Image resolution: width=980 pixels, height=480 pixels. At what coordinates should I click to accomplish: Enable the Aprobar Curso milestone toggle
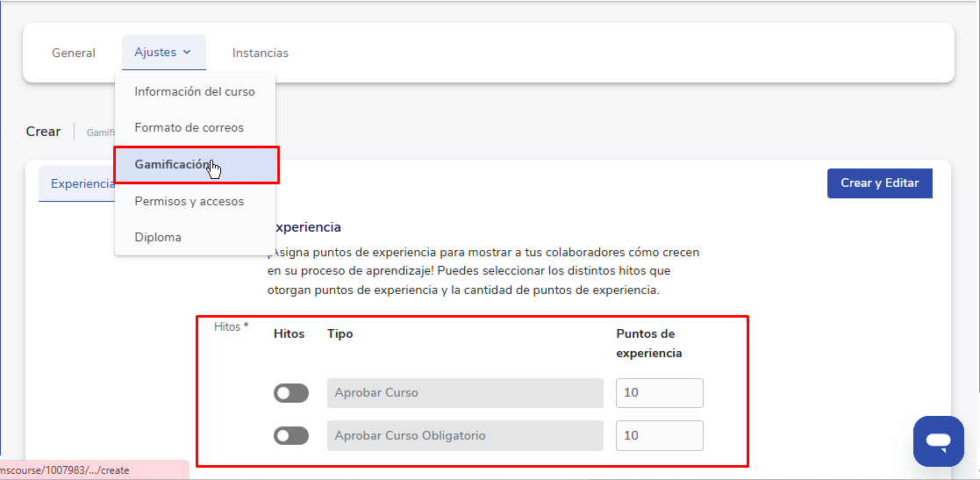[290, 393]
